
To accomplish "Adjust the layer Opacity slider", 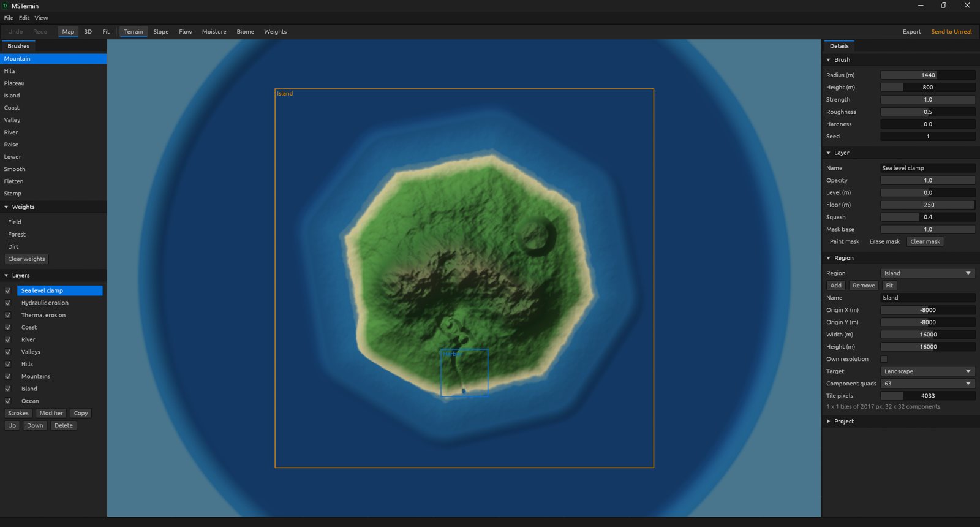I will click(928, 181).
